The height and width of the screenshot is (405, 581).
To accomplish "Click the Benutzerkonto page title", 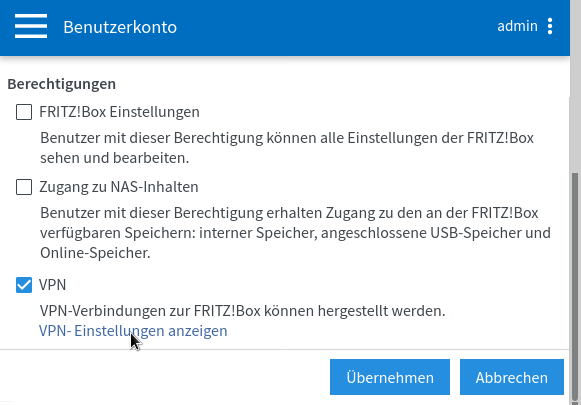I will [x=120, y=27].
